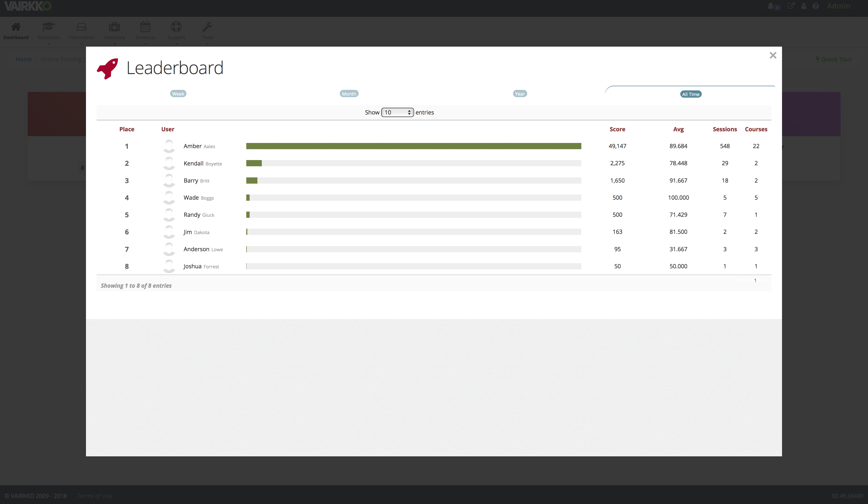The height and width of the screenshot is (504, 868).
Task: Close the Leaderboard dialog with X
Action: [x=773, y=55]
